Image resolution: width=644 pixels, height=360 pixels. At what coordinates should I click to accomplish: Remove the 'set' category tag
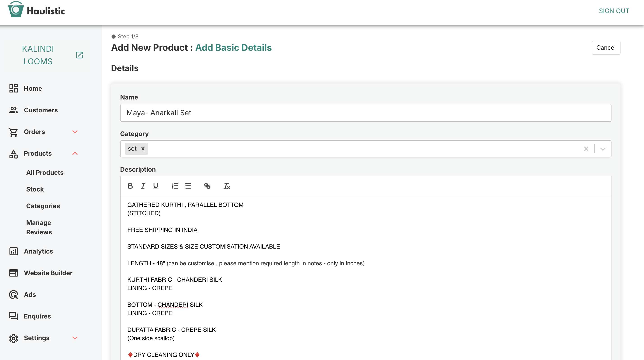point(143,149)
